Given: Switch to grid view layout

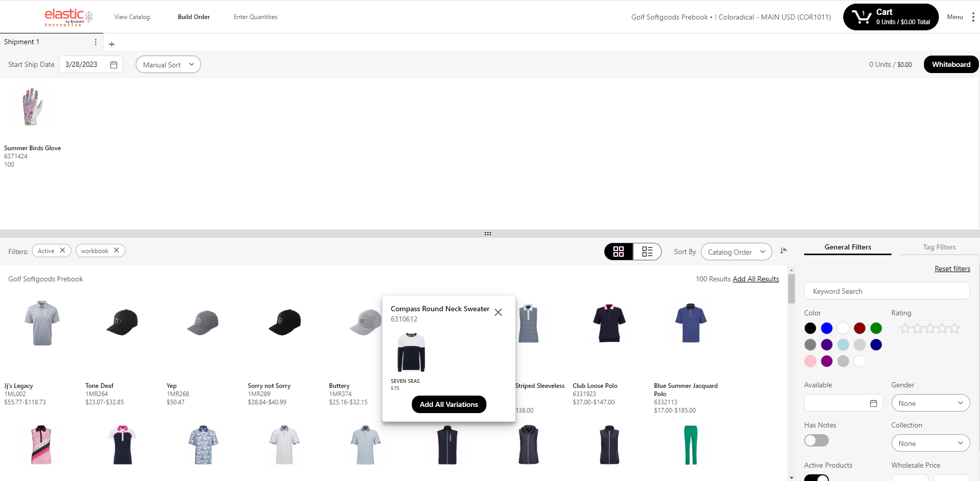Looking at the screenshot, I should [x=619, y=252].
